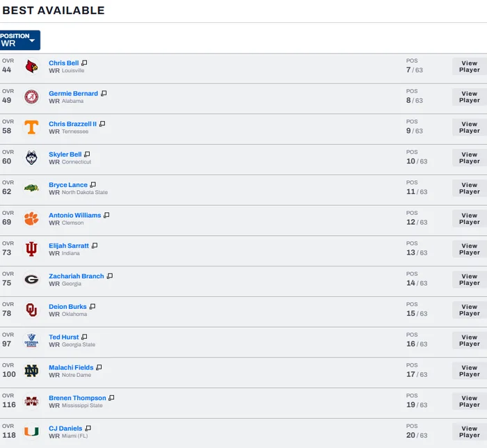The image size is (487, 448).
Task: Click the note icon beside Chris Bell
Action: (x=84, y=63)
